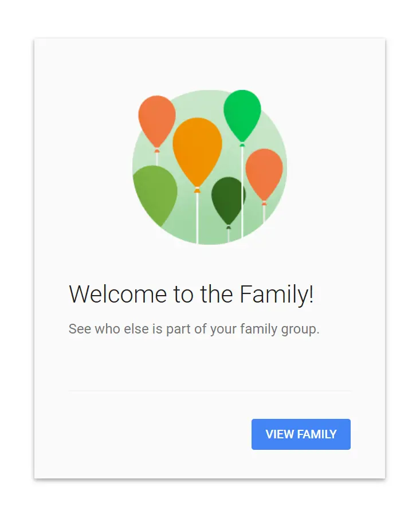Image resolution: width=420 pixels, height=514 pixels.
Task: Click the knot of the bright green balloon
Action: click(x=242, y=144)
